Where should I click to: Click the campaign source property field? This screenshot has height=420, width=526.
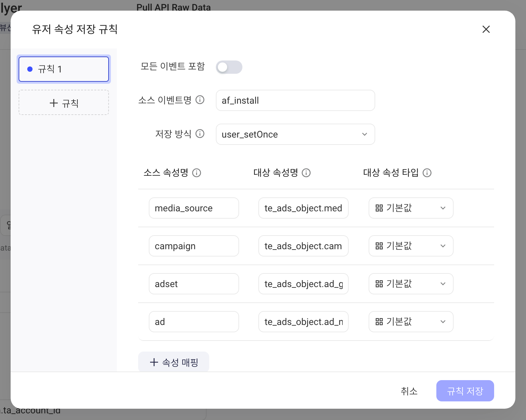pyautogui.click(x=194, y=246)
